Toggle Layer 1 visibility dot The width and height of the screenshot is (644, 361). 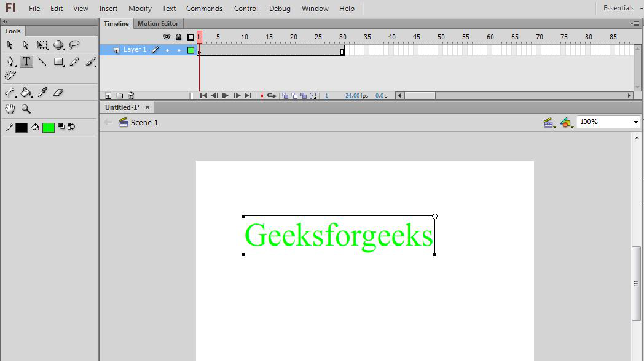click(167, 50)
